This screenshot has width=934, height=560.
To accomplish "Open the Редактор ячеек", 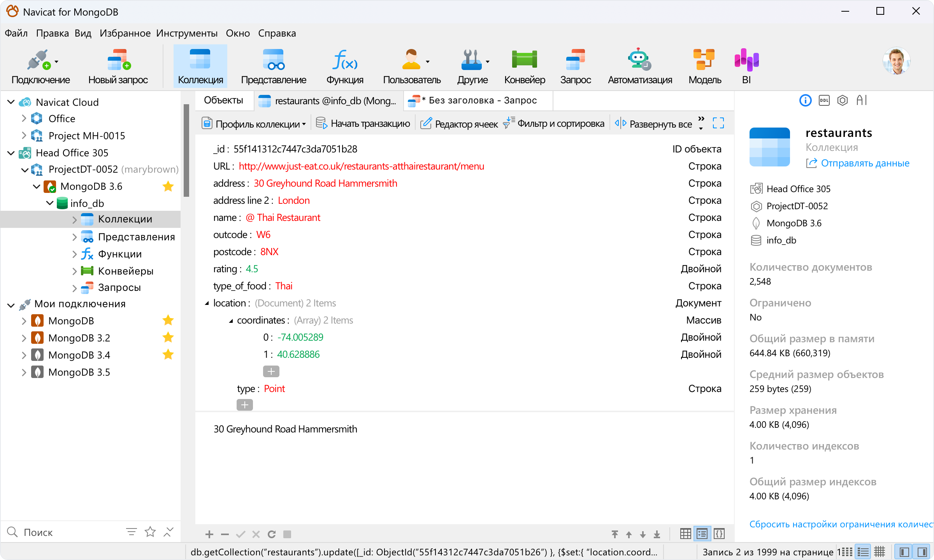I will [x=459, y=124].
